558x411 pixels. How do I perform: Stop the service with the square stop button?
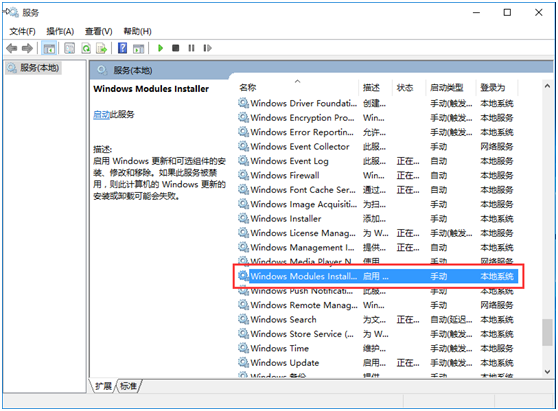click(175, 48)
